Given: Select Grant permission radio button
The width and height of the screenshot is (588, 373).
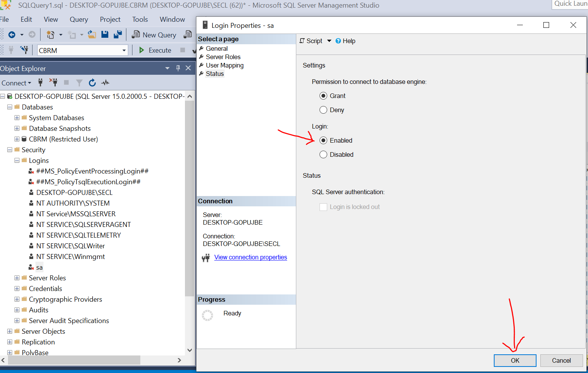Looking at the screenshot, I should tap(323, 96).
